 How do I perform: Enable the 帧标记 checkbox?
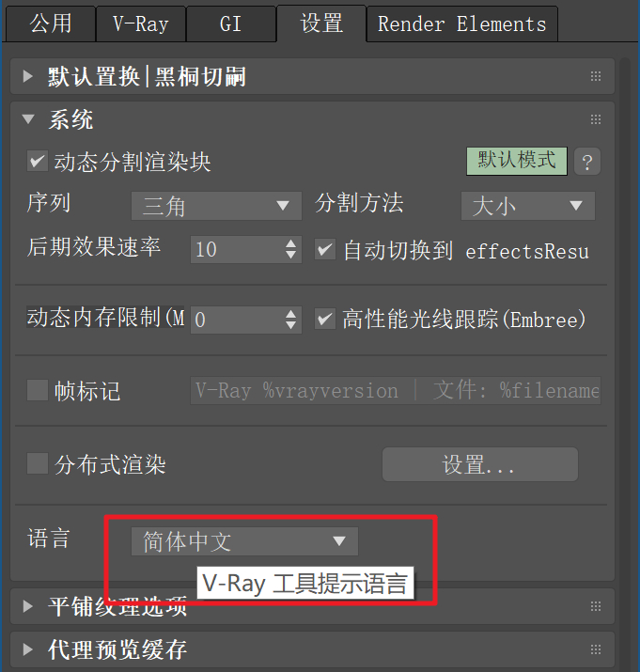click(37, 390)
